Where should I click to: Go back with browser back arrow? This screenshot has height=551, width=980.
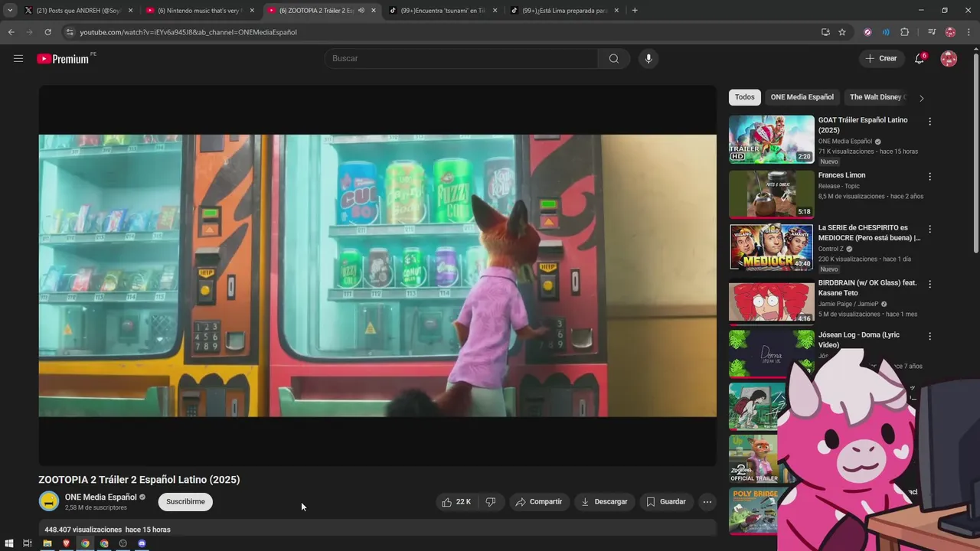pyautogui.click(x=11, y=32)
